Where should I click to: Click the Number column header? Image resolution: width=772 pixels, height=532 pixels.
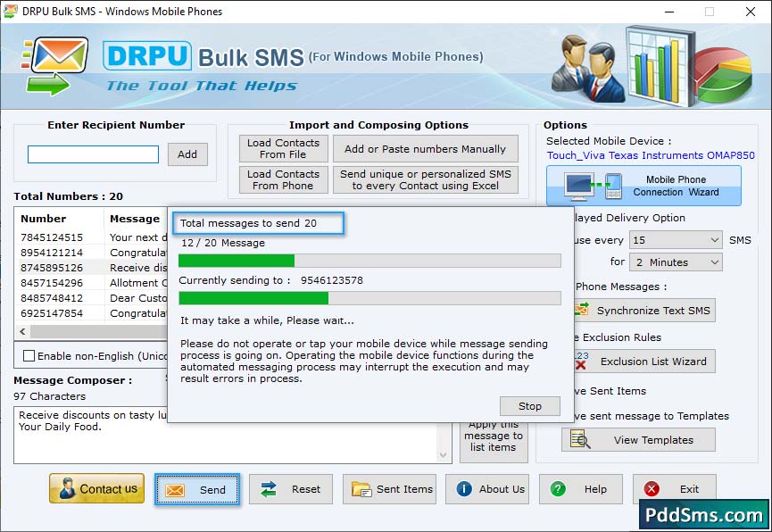click(x=59, y=219)
